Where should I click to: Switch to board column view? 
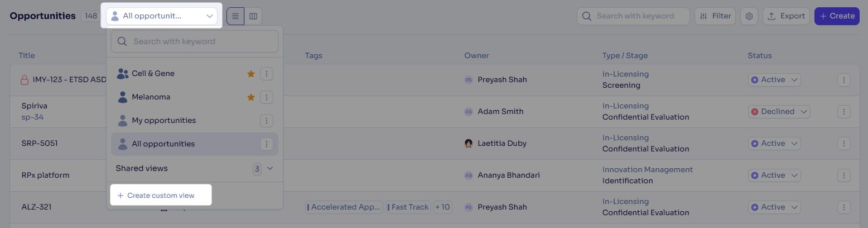[x=253, y=16]
